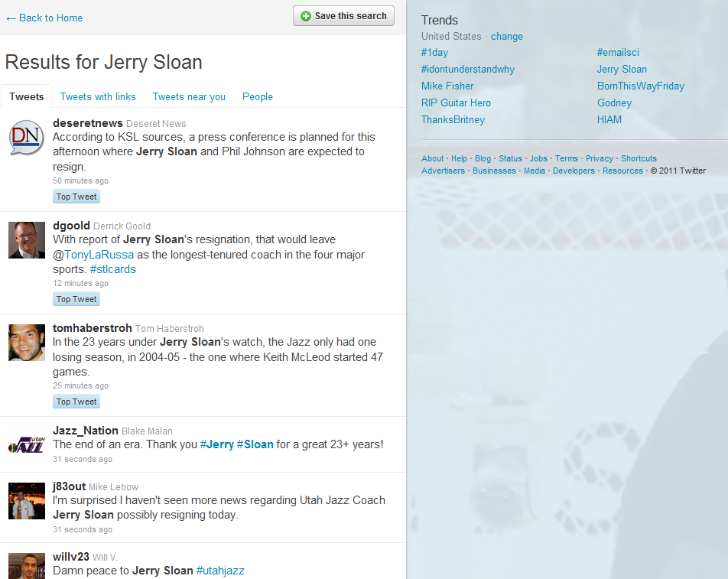Viewport: 728px width, 579px height.
Task: Click the Blog footer link
Action: click(x=483, y=158)
